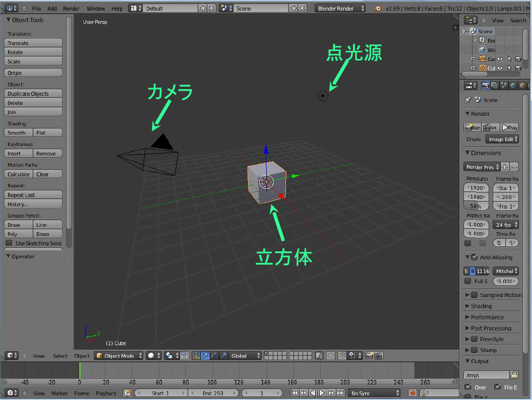Toggle the snap magnet icon
The width and height of the screenshot is (532, 400).
(341, 356)
